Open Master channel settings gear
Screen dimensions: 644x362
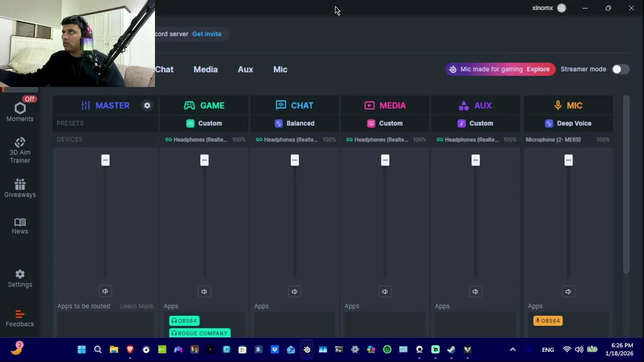click(147, 106)
